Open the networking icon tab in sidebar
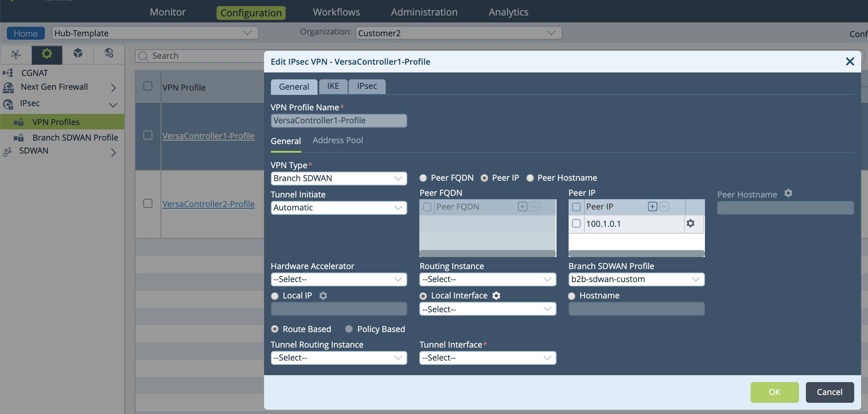 [x=16, y=54]
